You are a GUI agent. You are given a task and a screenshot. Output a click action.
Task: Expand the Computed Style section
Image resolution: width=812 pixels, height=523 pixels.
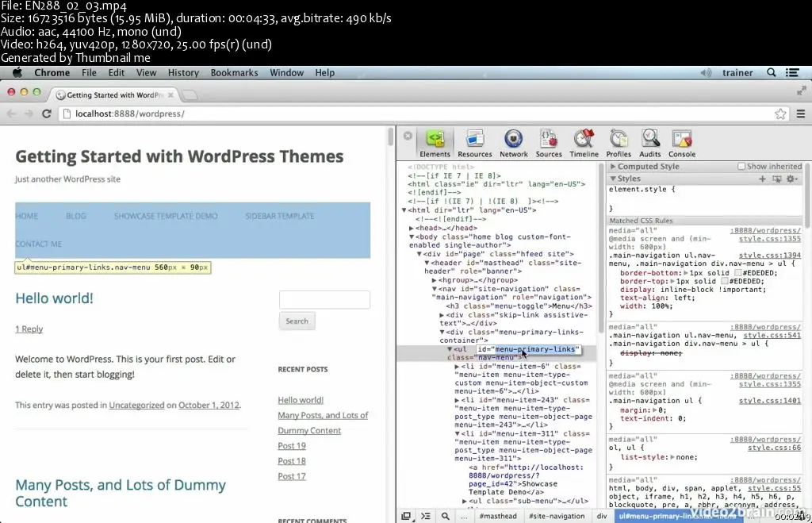[x=613, y=167]
